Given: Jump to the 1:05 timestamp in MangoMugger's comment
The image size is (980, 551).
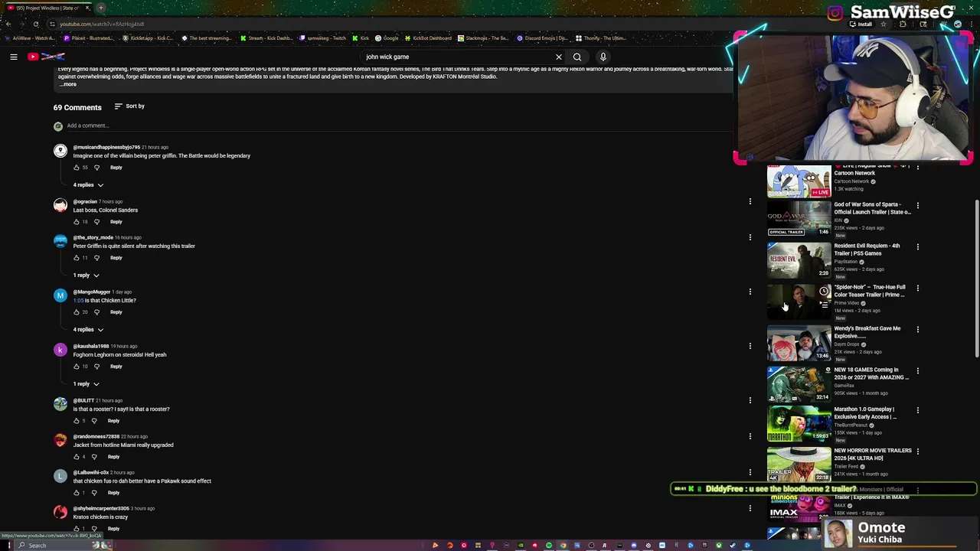Looking at the screenshot, I should [78, 301].
